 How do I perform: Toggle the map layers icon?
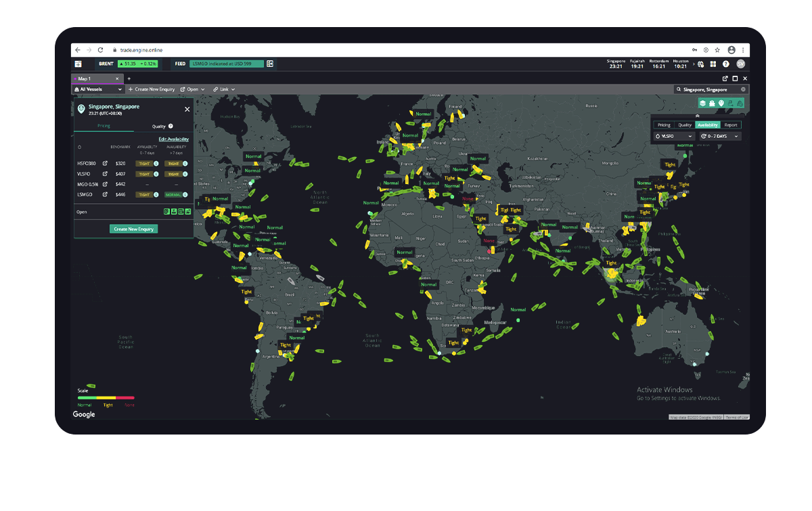click(x=703, y=103)
